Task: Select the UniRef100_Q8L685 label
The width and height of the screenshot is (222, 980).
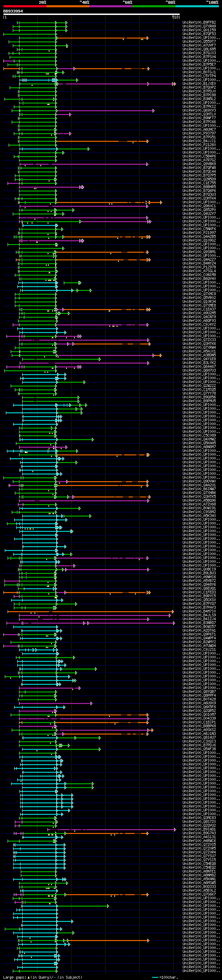Action: click(199, 49)
